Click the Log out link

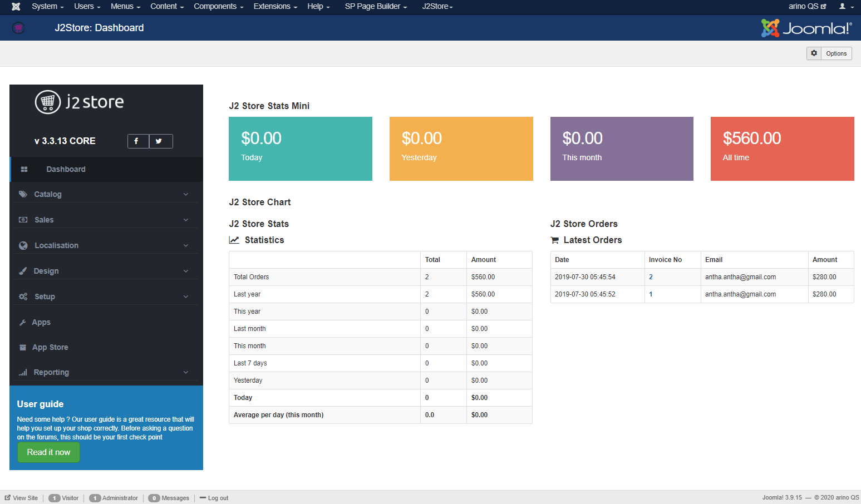point(218,498)
